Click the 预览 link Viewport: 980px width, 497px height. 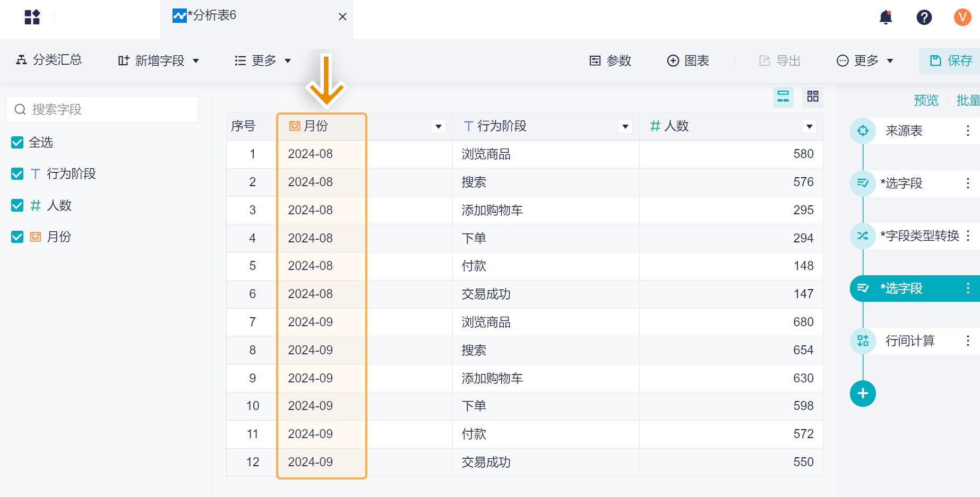pos(926,100)
